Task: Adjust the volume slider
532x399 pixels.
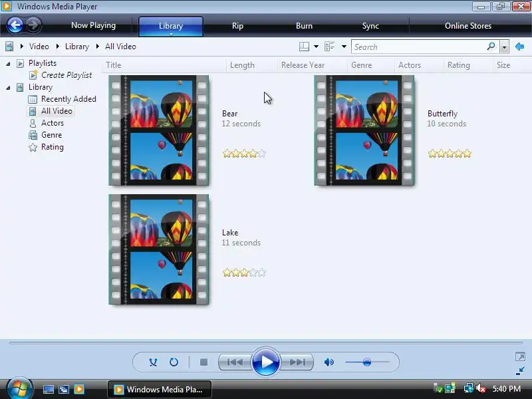Action: click(x=367, y=362)
